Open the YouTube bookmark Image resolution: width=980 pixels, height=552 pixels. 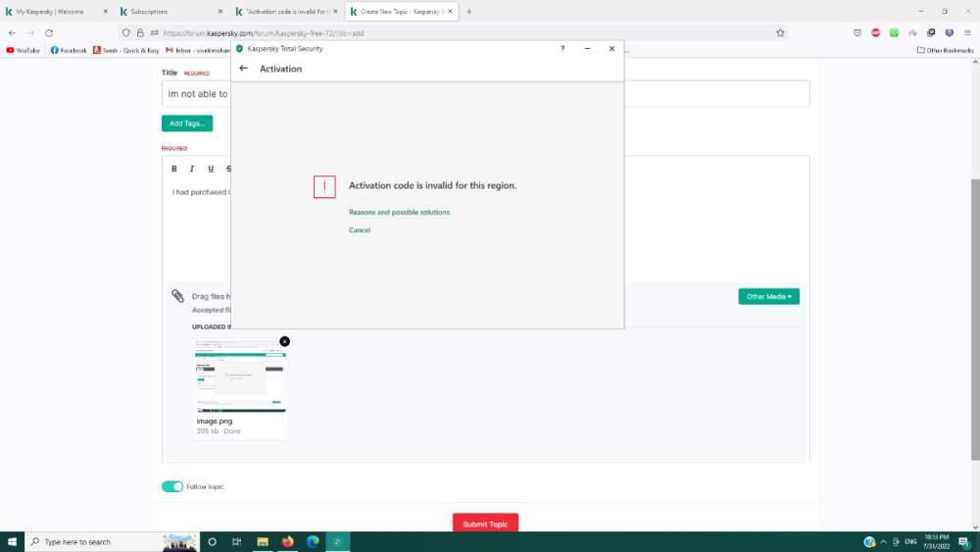[x=24, y=50]
